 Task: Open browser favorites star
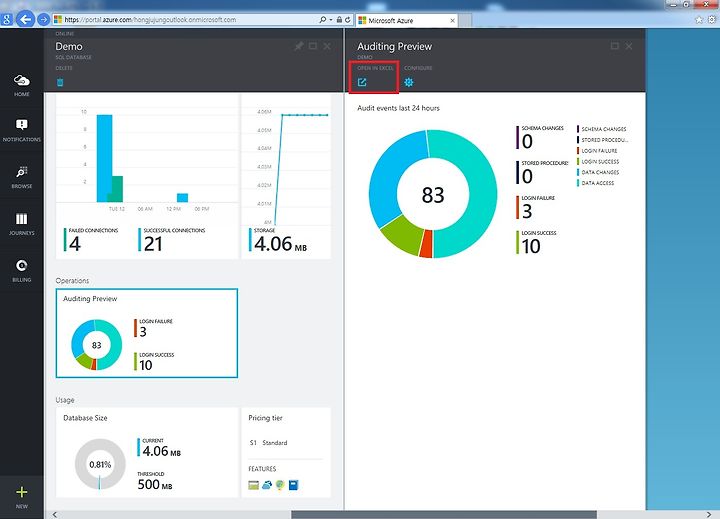[699, 20]
